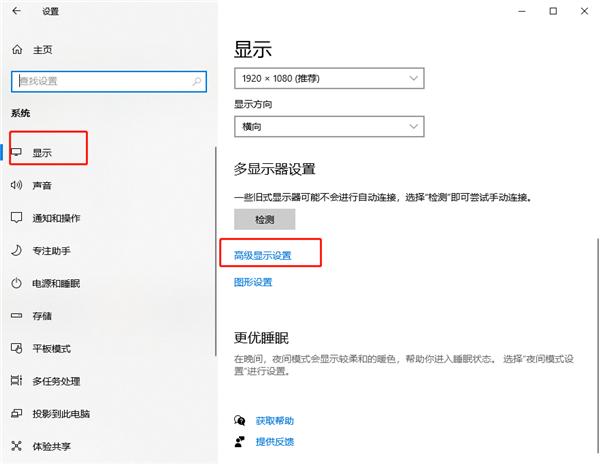This screenshot has height=464, width=600.
Task: Open the 电源和睡眠 sidebar item
Action: click(109, 283)
